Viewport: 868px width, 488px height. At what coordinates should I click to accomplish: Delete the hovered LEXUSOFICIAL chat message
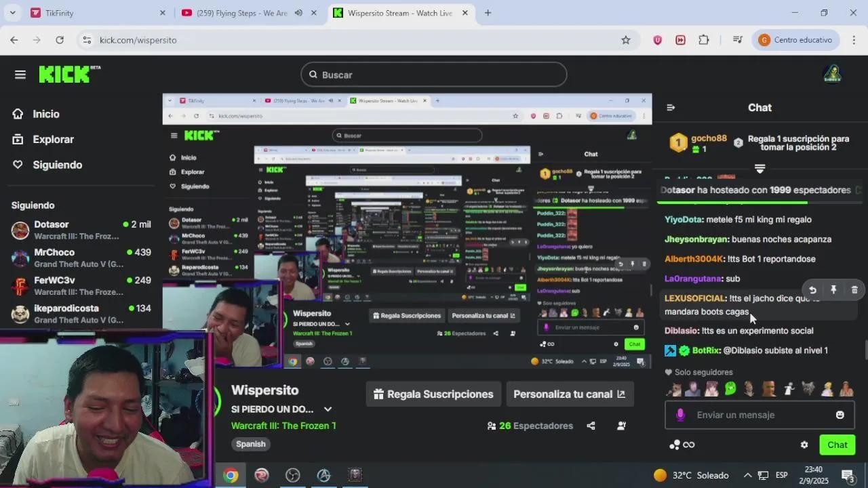pos(854,290)
